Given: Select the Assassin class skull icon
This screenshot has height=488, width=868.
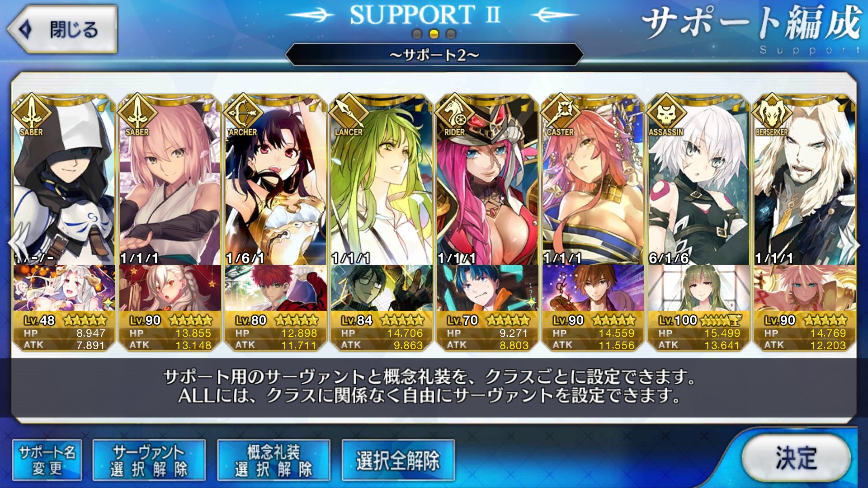Looking at the screenshot, I should point(666,113).
